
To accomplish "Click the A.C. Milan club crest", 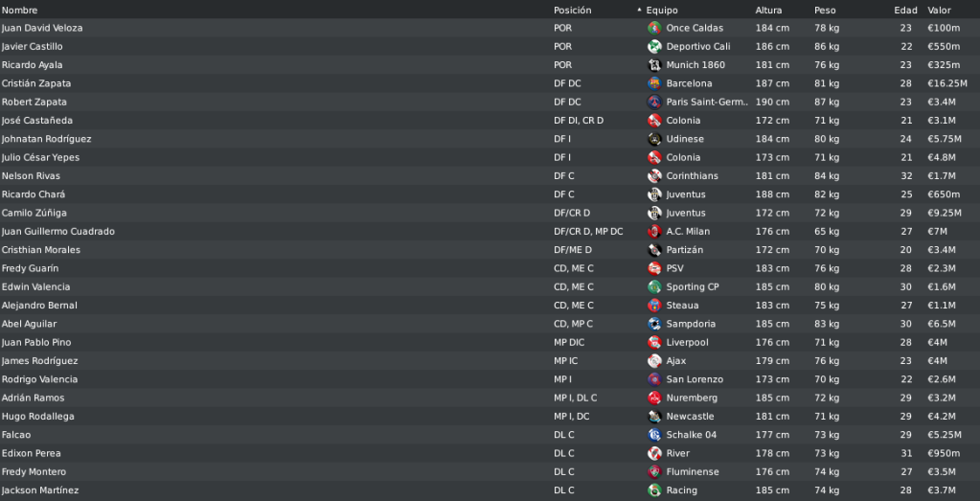I will click(654, 232).
